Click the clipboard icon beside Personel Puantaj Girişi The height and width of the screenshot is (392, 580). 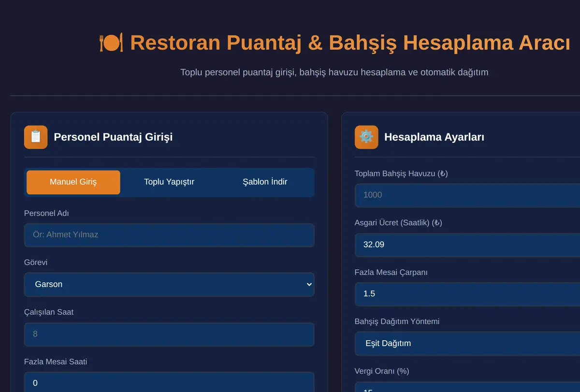pos(36,137)
